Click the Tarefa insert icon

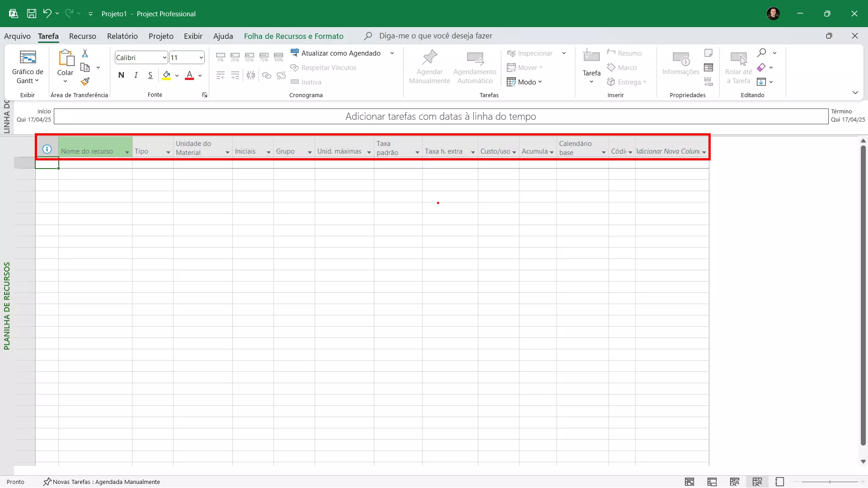point(591,57)
